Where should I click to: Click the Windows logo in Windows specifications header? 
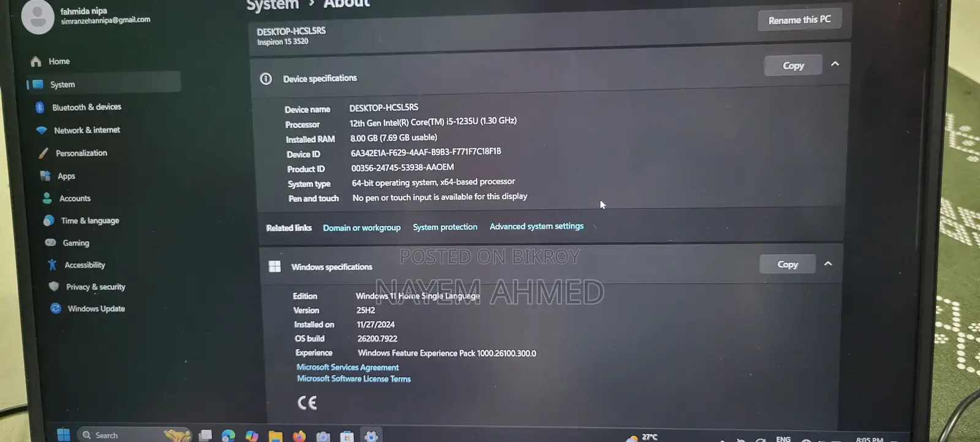275,266
